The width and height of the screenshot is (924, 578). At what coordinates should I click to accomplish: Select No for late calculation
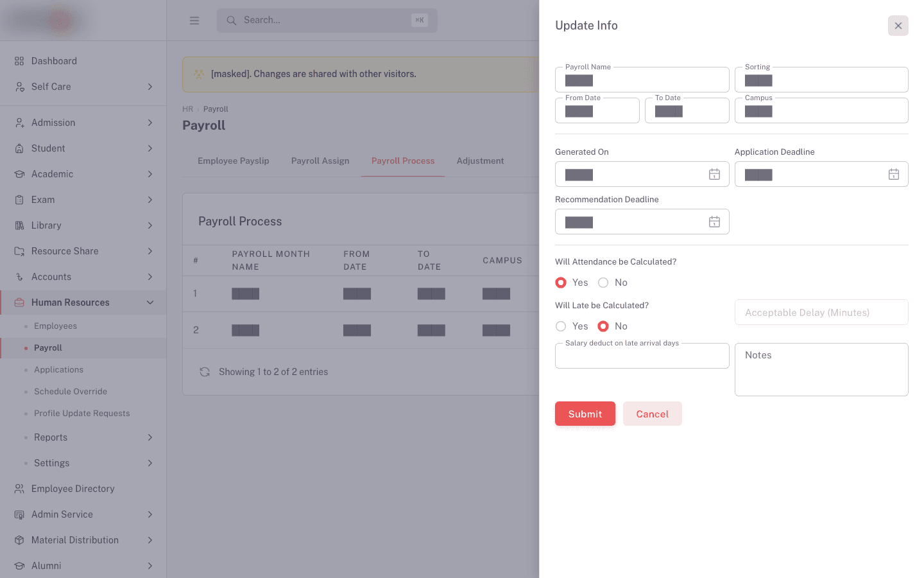(603, 326)
